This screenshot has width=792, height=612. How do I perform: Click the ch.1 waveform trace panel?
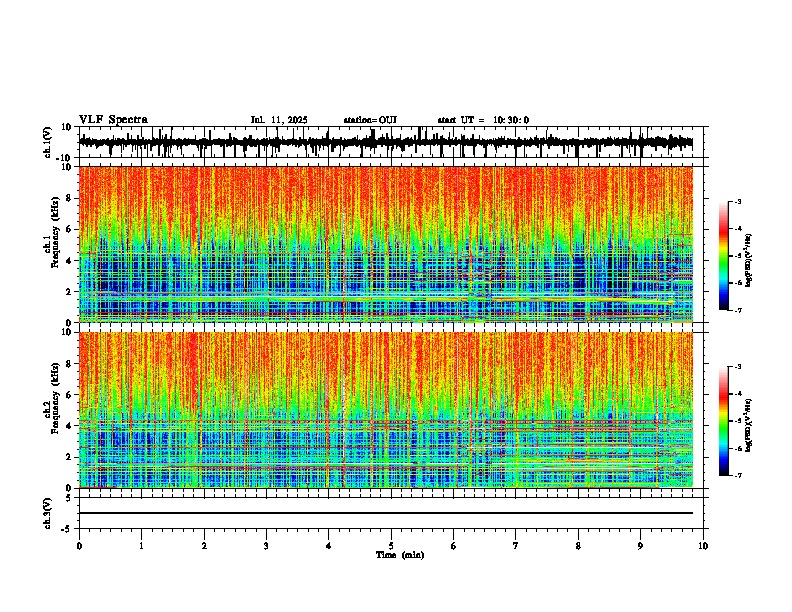pyautogui.click(x=391, y=142)
